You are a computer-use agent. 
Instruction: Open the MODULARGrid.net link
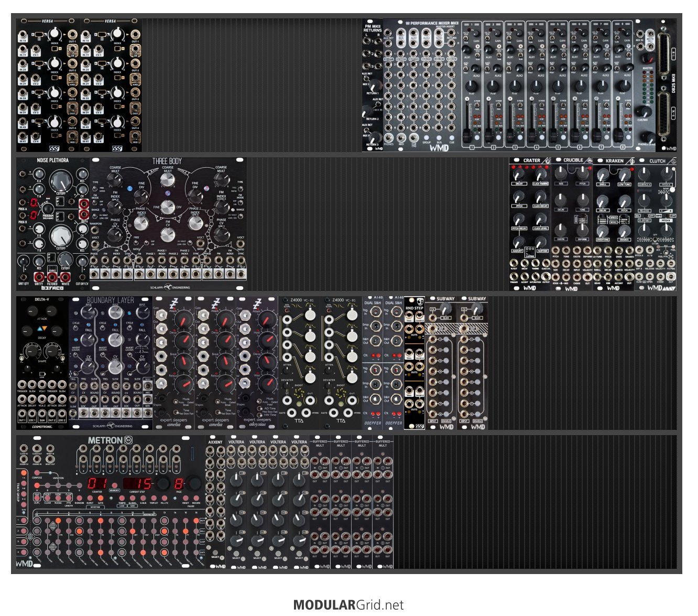[x=348, y=605]
